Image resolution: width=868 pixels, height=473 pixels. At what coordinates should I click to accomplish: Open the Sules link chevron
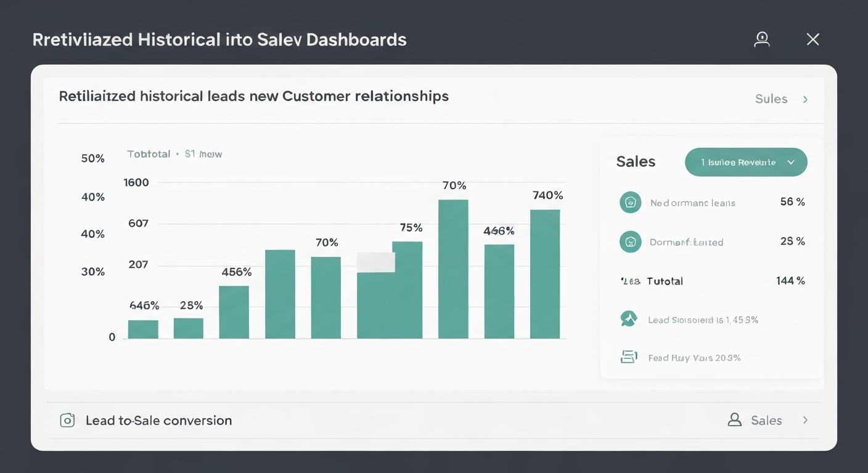coord(805,99)
